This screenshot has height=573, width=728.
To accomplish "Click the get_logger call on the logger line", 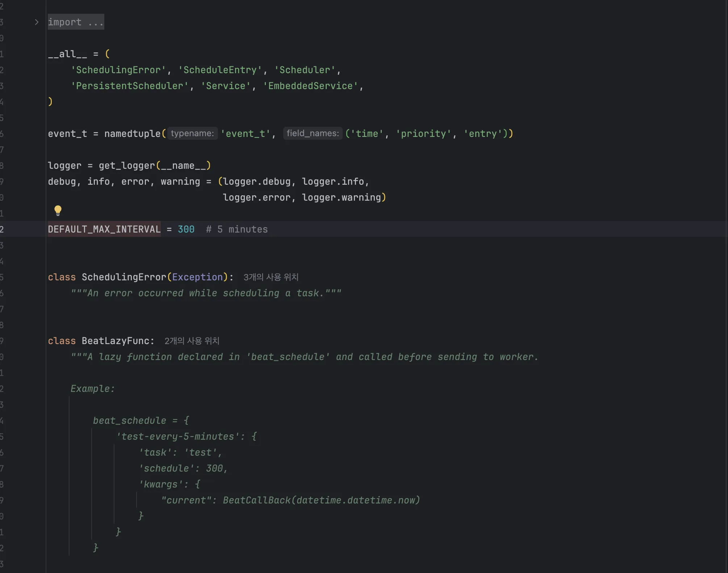I will pos(127,166).
